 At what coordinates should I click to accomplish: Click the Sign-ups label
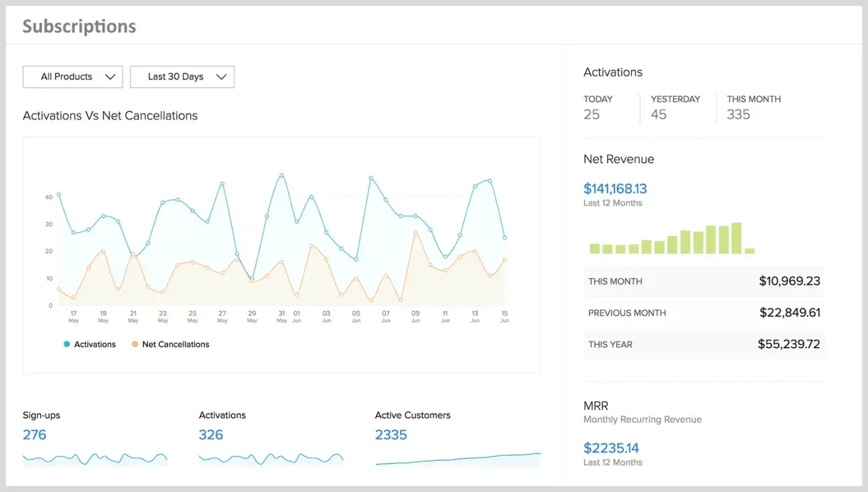click(x=41, y=415)
